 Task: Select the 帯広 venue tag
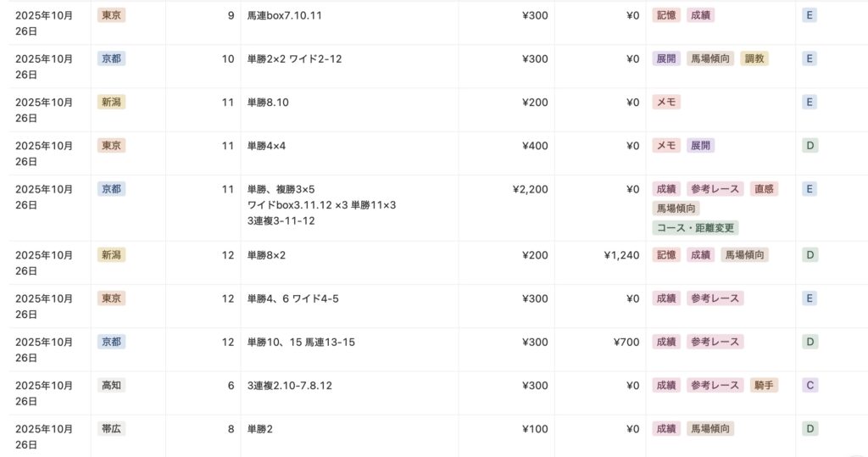click(x=111, y=429)
